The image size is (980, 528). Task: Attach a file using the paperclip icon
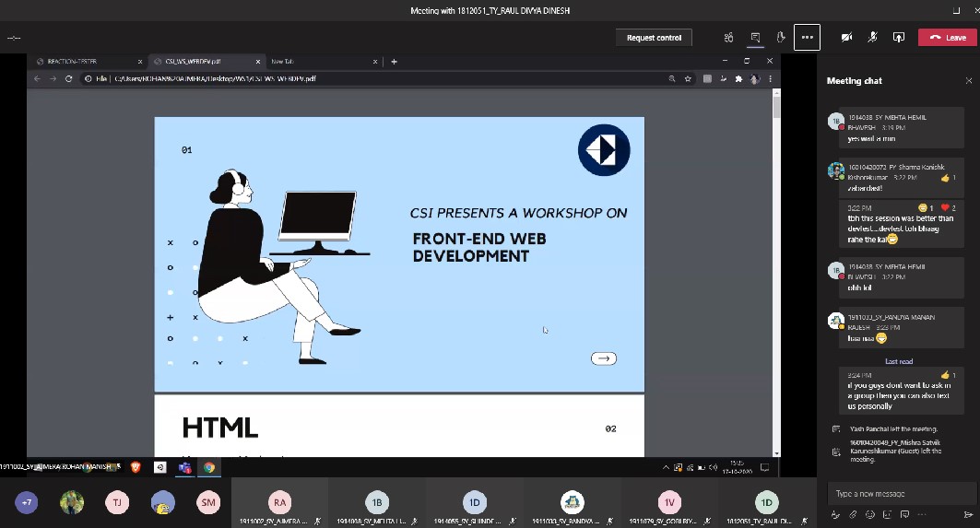[x=853, y=514]
